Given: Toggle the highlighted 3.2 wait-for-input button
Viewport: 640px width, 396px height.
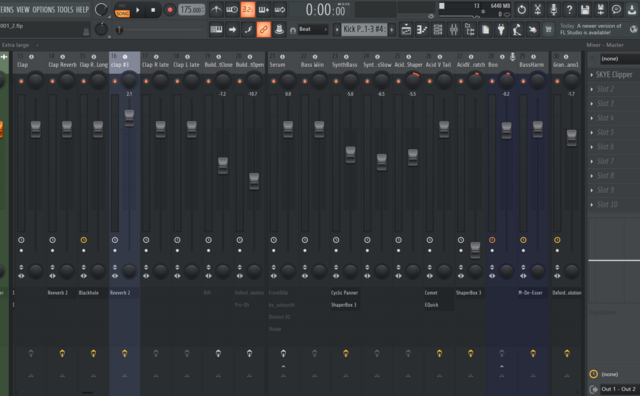Looking at the screenshot, I should [247, 9].
